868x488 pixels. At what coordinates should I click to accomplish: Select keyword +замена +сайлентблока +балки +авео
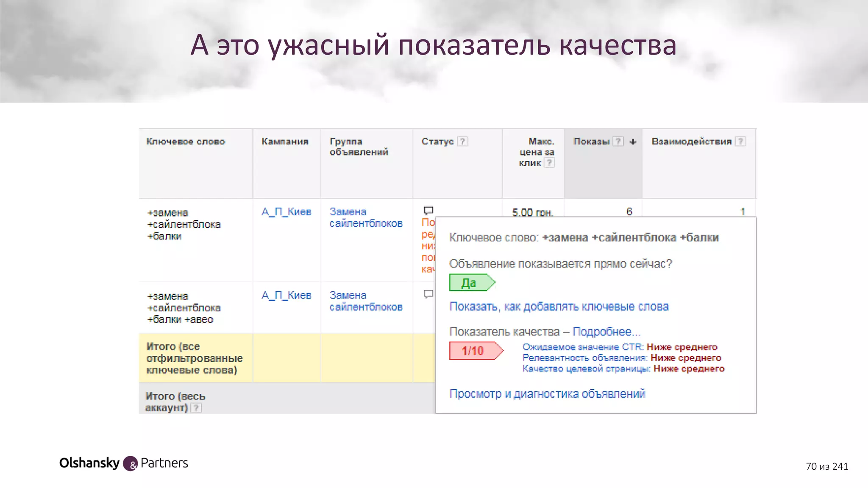point(184,308)
